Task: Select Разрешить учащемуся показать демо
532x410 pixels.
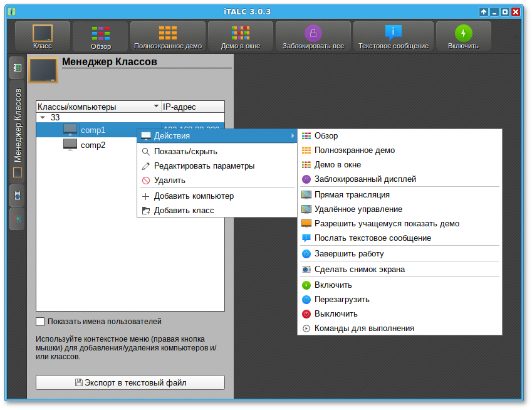Action: [400, 224]
